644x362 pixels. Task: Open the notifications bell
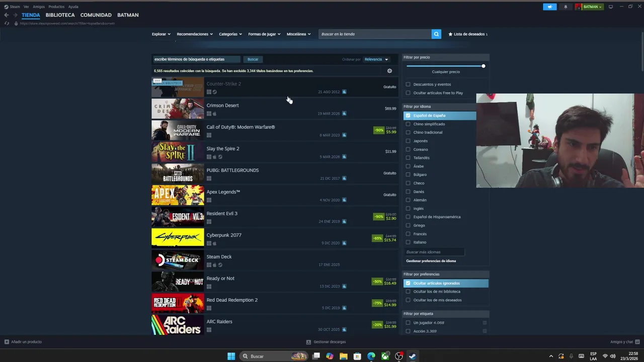pos(566,7)
